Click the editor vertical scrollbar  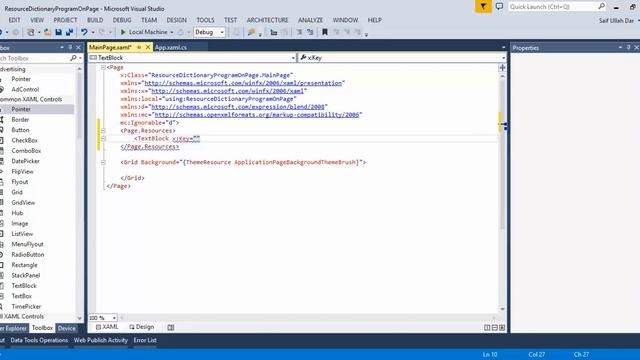click(502, 192)
